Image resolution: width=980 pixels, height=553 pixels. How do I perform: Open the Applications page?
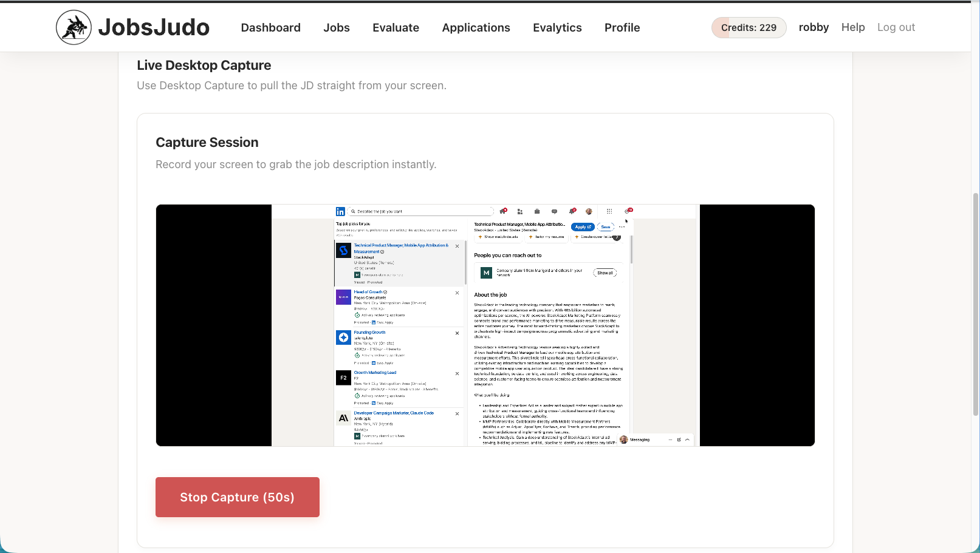476,27
